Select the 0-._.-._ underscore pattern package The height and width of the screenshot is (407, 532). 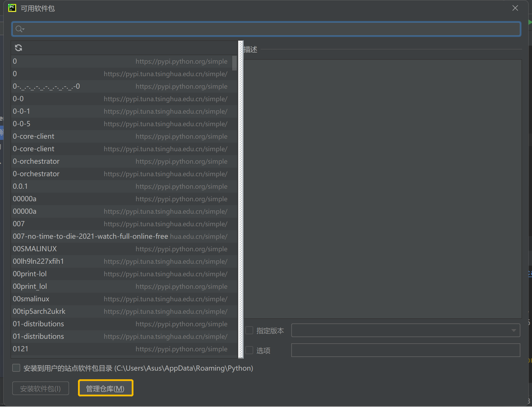tap(124, 86)
